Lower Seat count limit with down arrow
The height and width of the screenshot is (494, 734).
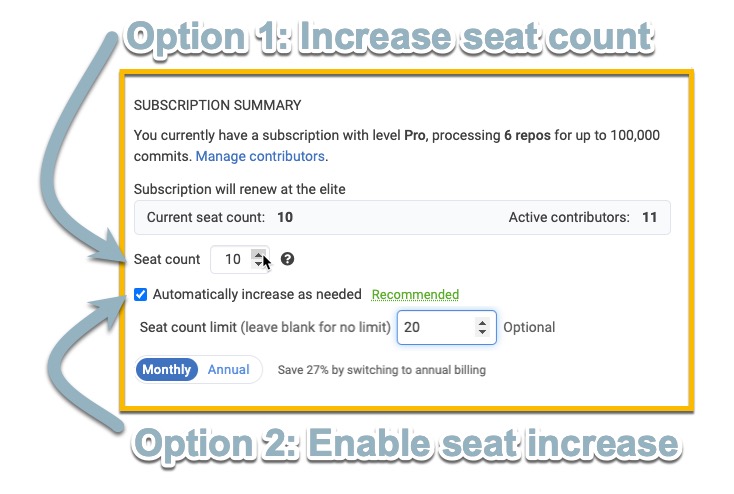(483, 332)
